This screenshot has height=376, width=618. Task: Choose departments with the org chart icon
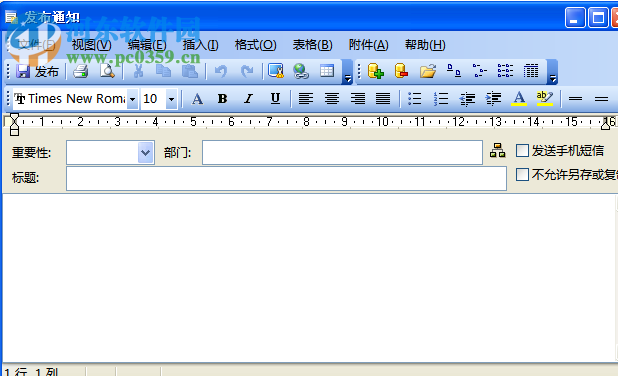(497, 151)
